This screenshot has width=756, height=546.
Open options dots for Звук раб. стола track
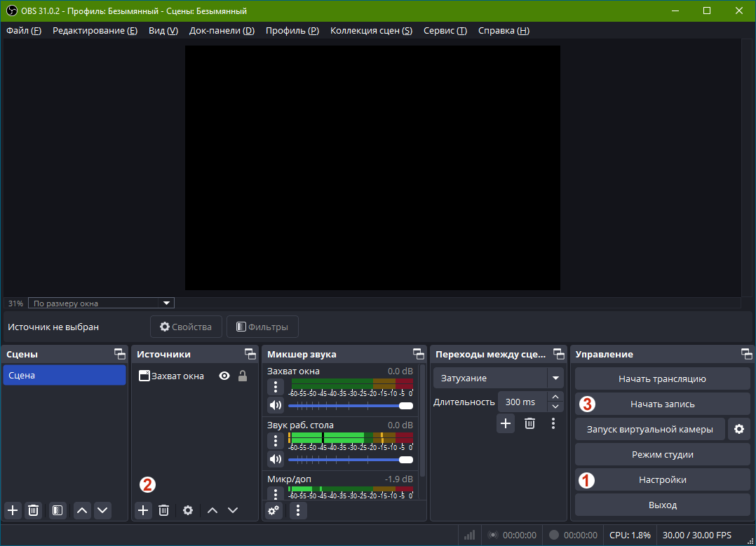[x=276, y=440]
